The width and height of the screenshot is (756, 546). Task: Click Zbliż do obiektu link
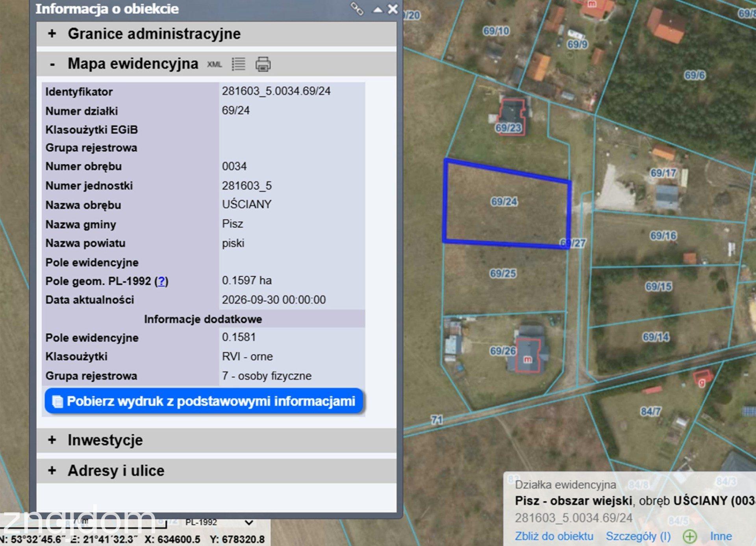pos(554,536)
